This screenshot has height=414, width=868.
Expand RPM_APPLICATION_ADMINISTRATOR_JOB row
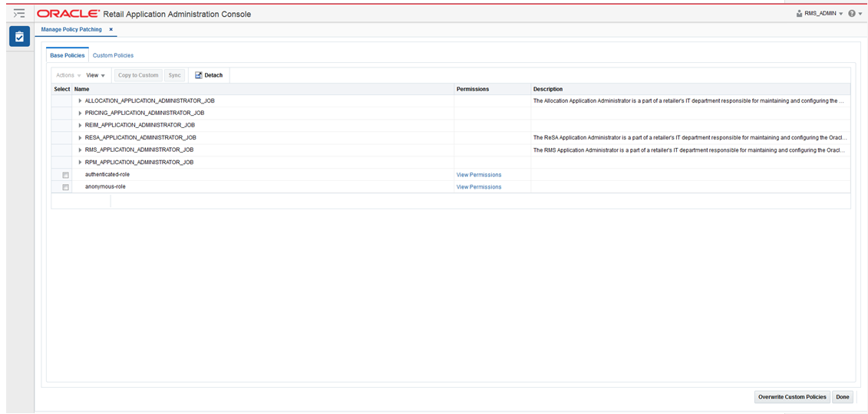pos(81,163)
